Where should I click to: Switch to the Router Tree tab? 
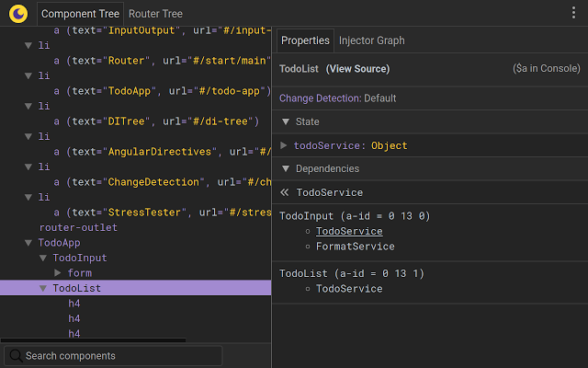click(155, 14)
